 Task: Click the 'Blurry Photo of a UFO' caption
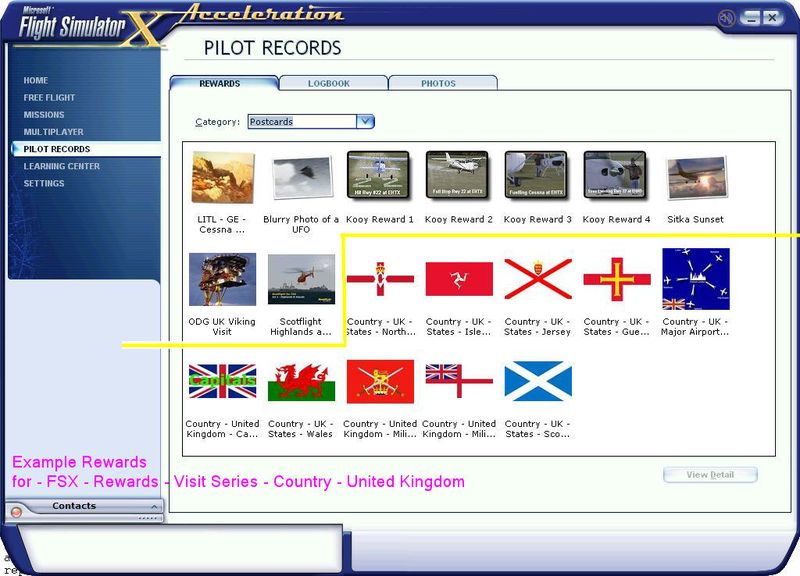pos(301,224)
